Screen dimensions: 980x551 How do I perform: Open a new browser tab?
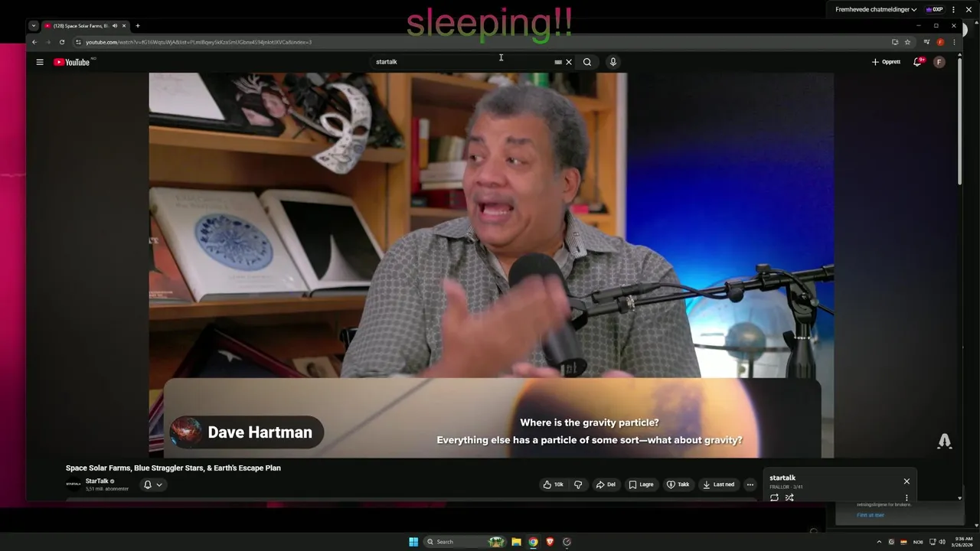(x=138, y=26)
